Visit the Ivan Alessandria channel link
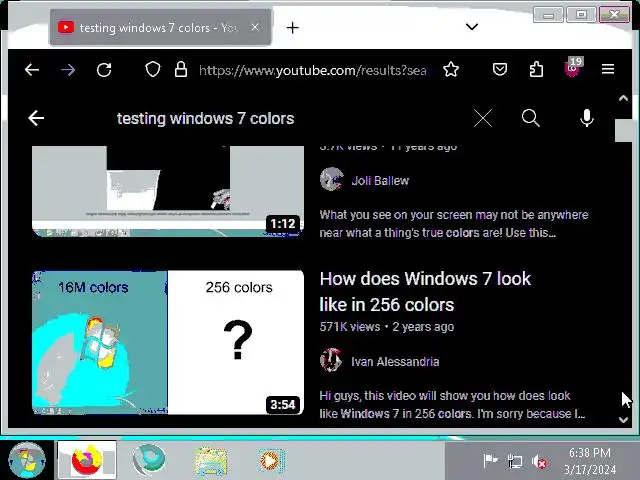This screenshot has height=480, width=640. (x=395, y=362)
